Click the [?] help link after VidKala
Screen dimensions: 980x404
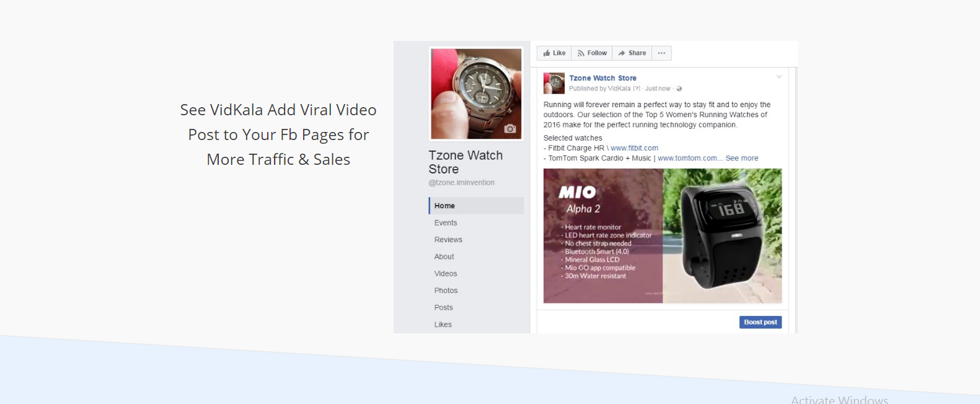[636, 89]
